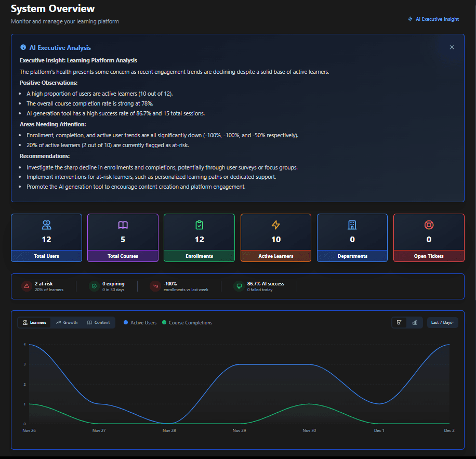Click the AI success monitor icon
This screenshot has height=459, width=476.
click(x=239, y=286)
